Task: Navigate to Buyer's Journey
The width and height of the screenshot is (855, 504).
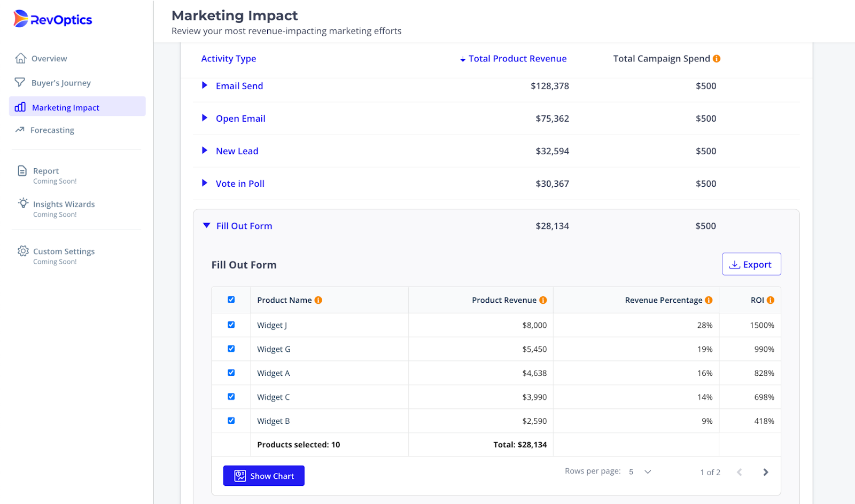Action: (60, 83)
